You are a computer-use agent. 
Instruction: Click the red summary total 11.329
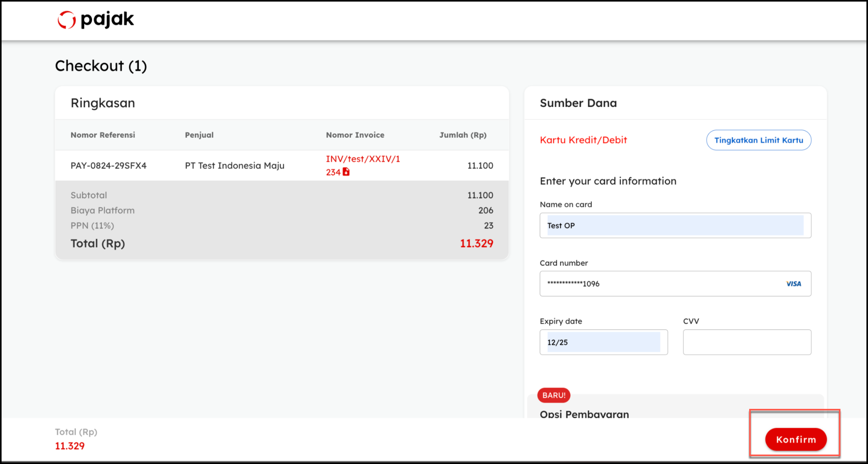[x=476, y=243]
